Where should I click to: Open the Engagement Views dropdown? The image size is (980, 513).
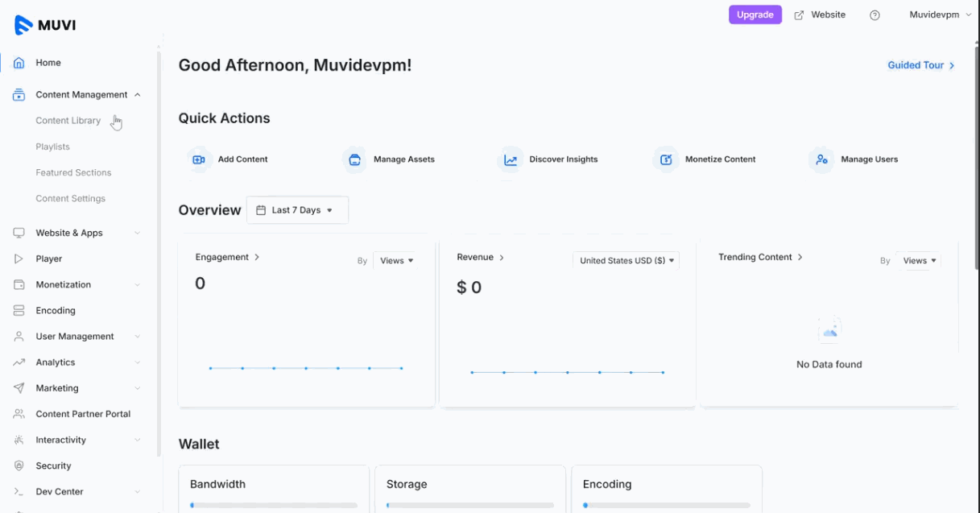click(x=396, y=261)
